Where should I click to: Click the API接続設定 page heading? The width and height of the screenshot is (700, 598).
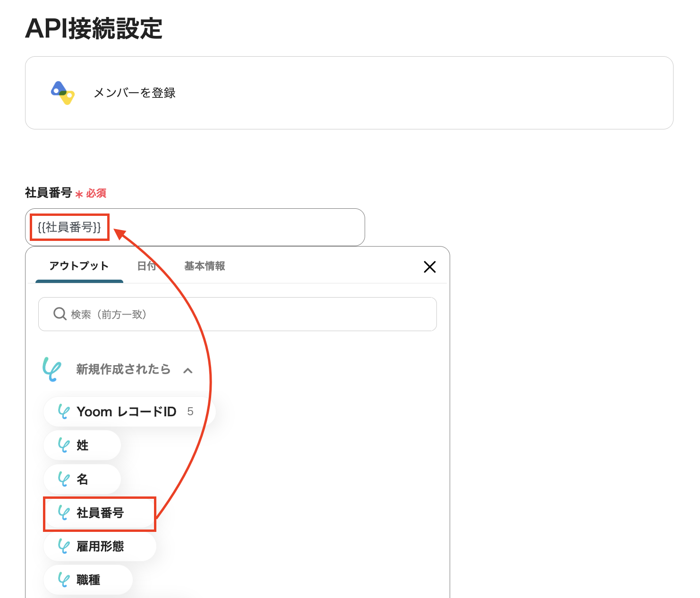click(94, 28)
